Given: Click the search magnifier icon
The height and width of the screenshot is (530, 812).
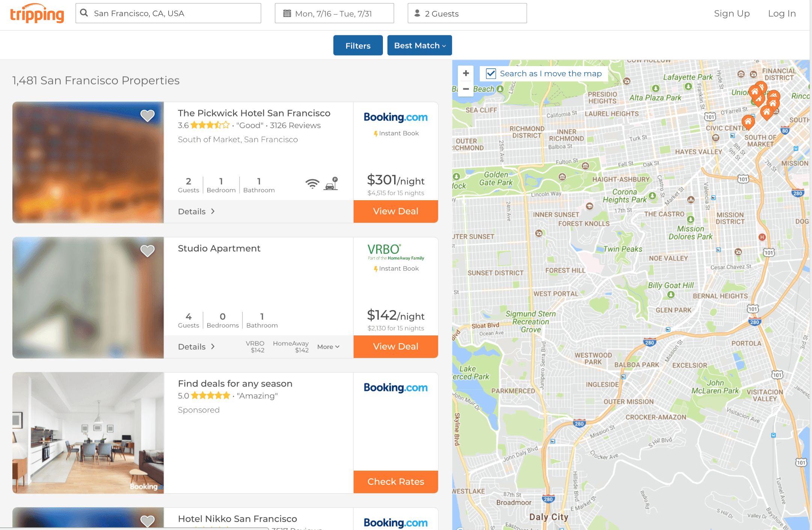Looking at the screenshot, I should [84, 13].
